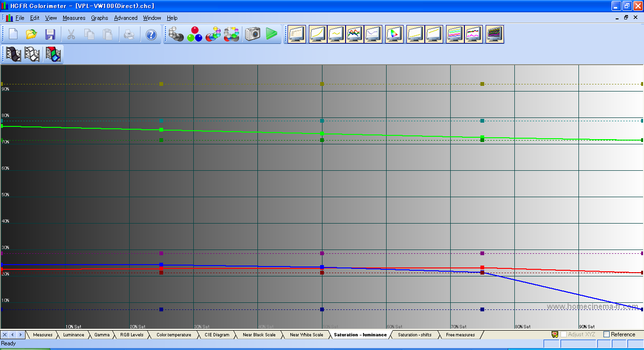Image resolution: width=644 pixels, height=350 pixels.
Task: Open the CIE diagram monitor view icon
Action: [x=394, y=34]
